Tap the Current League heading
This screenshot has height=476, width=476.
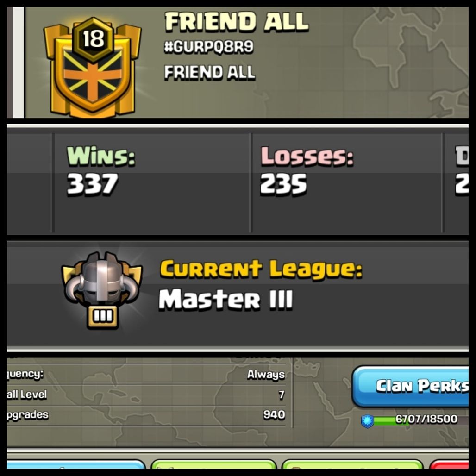pyautogui.click(x=261, y=269)
